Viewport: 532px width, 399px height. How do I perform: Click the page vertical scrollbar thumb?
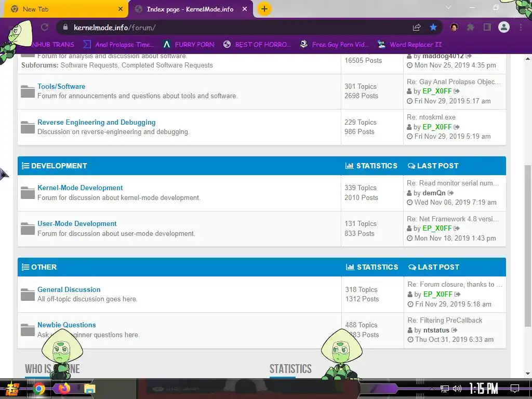pos(528,246)
